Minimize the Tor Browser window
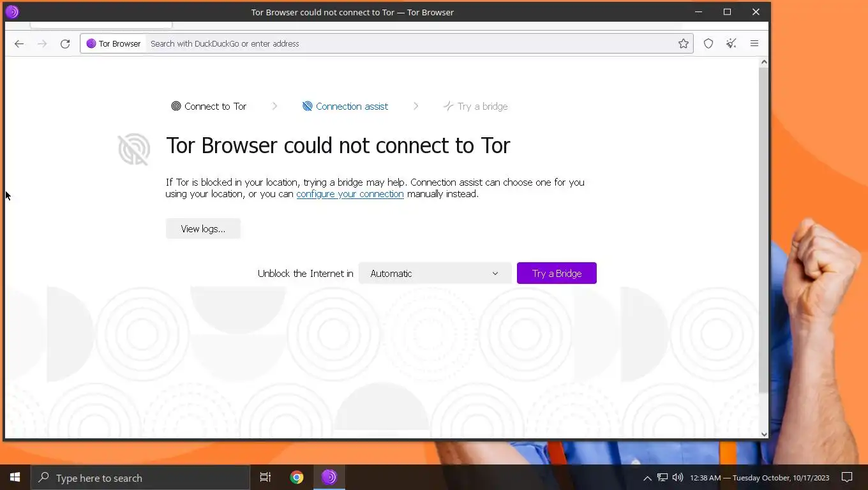868x490 pixels. [698, 12]
